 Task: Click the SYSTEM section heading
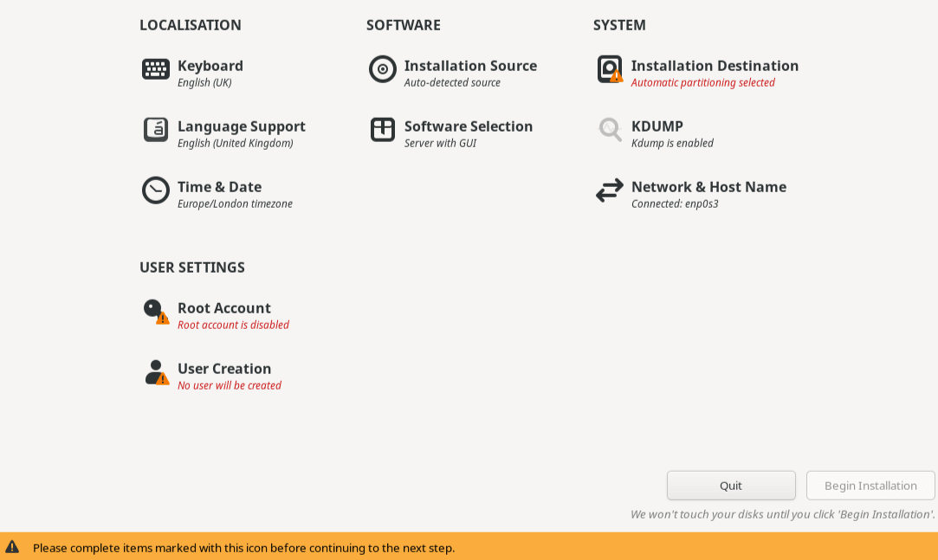[619, 25]
